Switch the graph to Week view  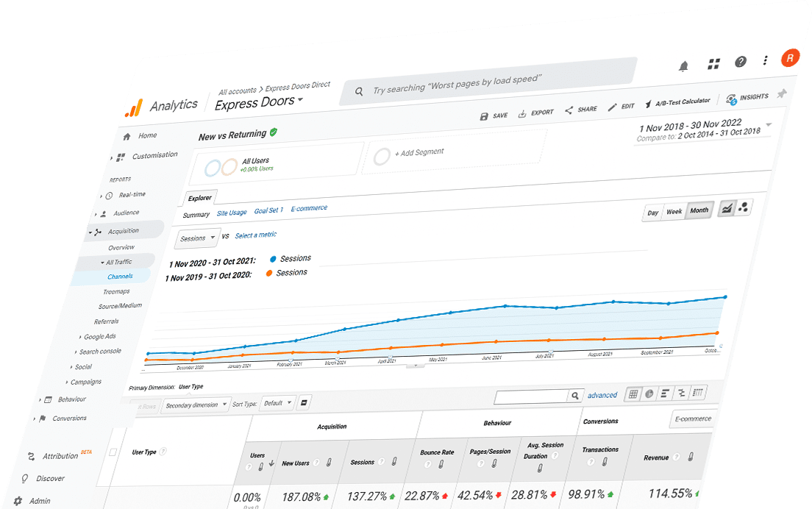(674, 212)
